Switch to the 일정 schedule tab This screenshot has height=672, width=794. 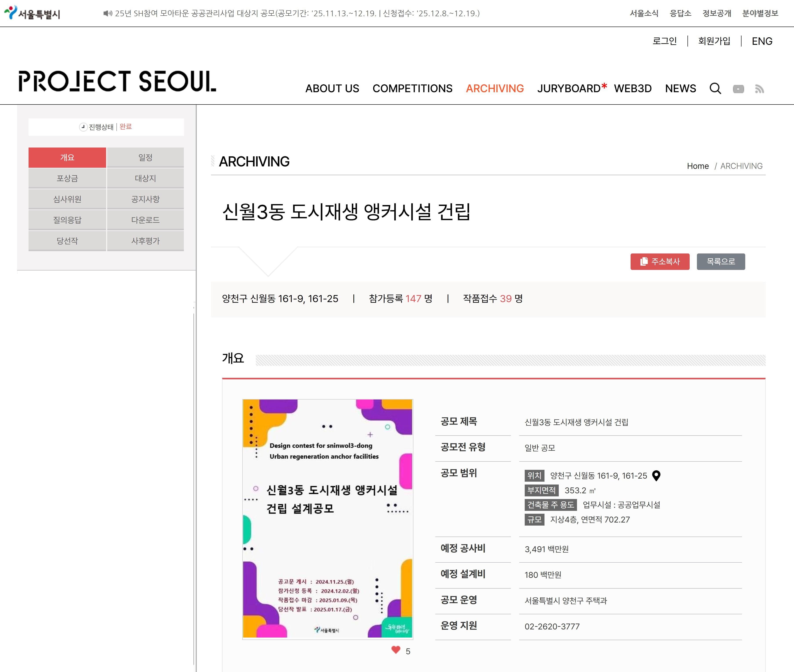145,157
